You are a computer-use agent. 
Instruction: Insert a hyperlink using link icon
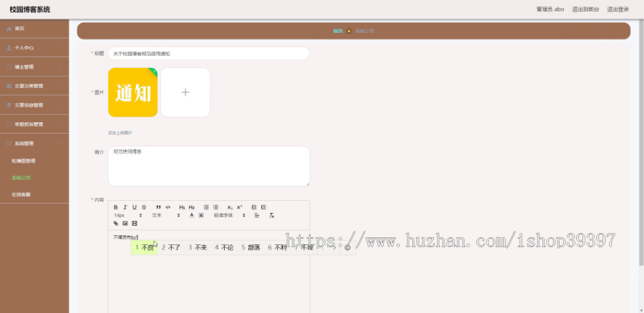[116, 224]
